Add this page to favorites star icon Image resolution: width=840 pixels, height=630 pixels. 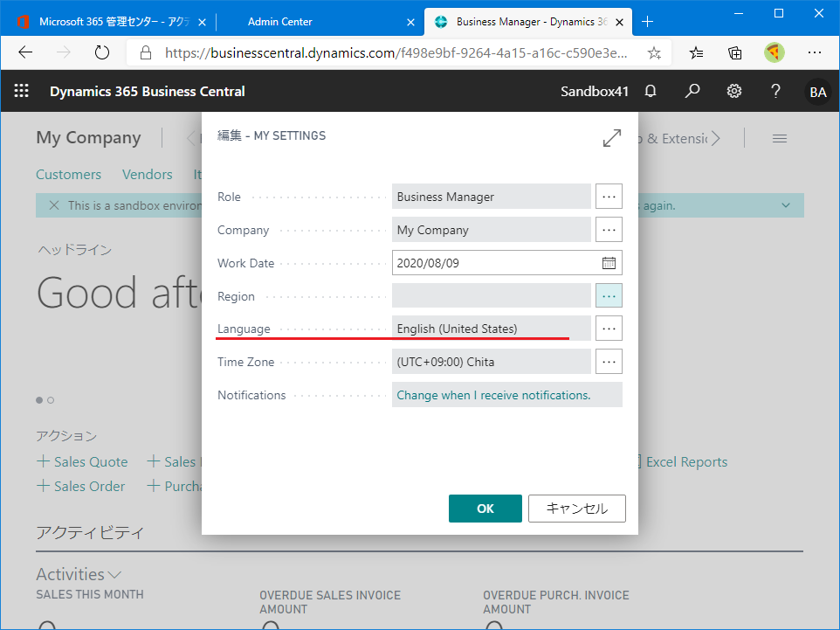click(x=654, y=52)
